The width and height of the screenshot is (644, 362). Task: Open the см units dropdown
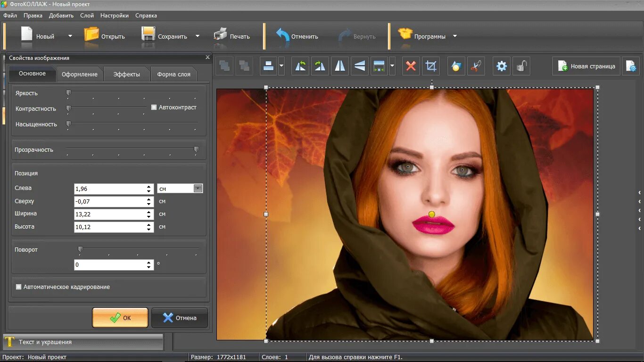click(x=198, y=189)
